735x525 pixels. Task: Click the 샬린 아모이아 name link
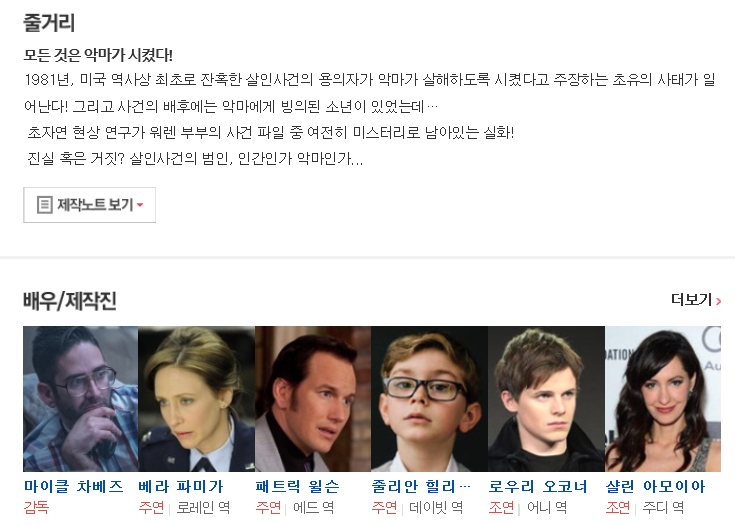pos(655,487)
